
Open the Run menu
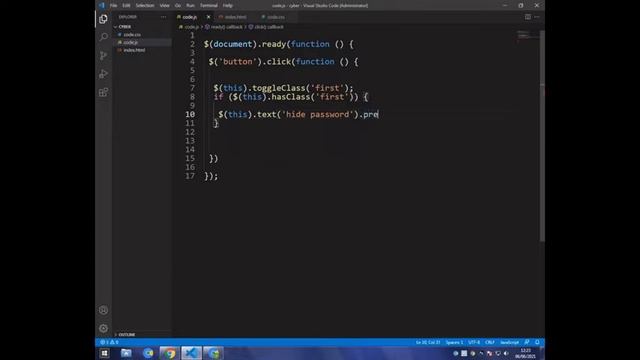(x=190, y=6)
